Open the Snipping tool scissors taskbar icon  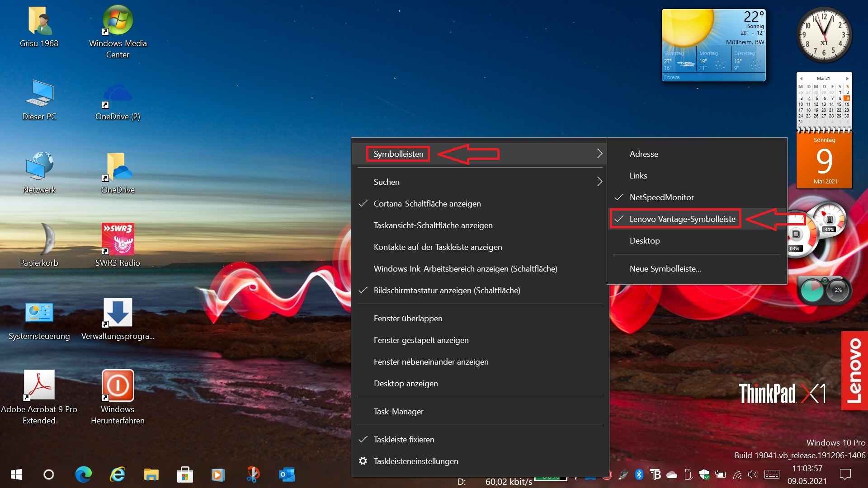(x=253, y=474)
